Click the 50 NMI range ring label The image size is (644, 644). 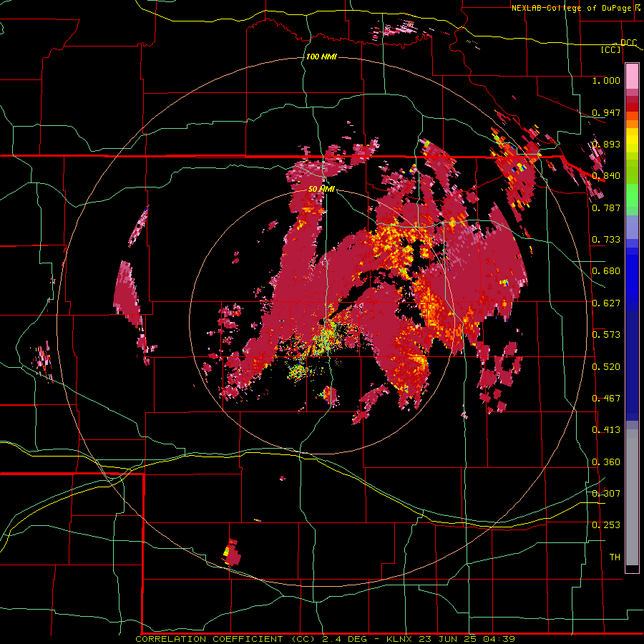point(321,189)
